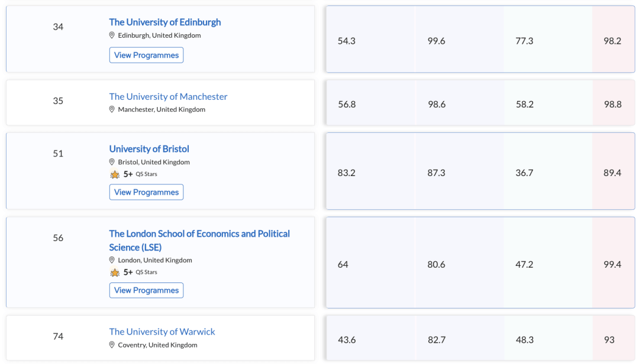The width and height of the screenshot is (639, 364).
Task: Open The University of Warwick page
Action: (x=162, y=332)
